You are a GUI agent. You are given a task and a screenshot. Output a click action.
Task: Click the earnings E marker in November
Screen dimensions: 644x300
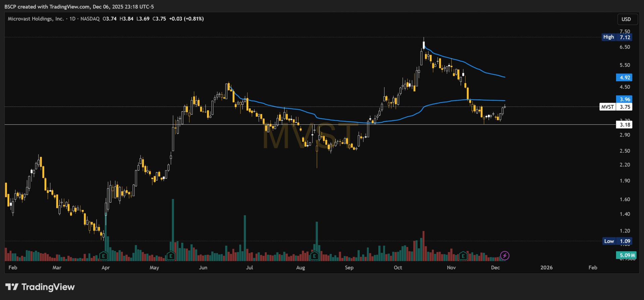(463, 256)
